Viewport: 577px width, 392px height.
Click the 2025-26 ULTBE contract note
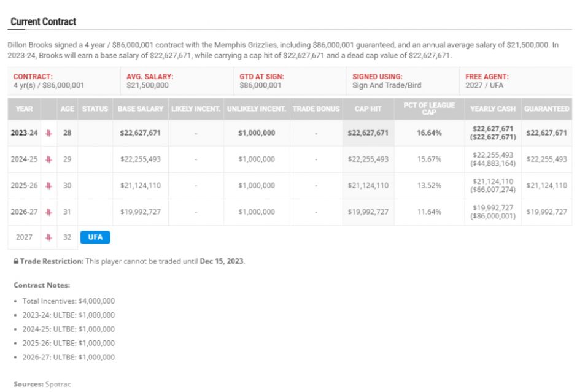coord(69,343)
